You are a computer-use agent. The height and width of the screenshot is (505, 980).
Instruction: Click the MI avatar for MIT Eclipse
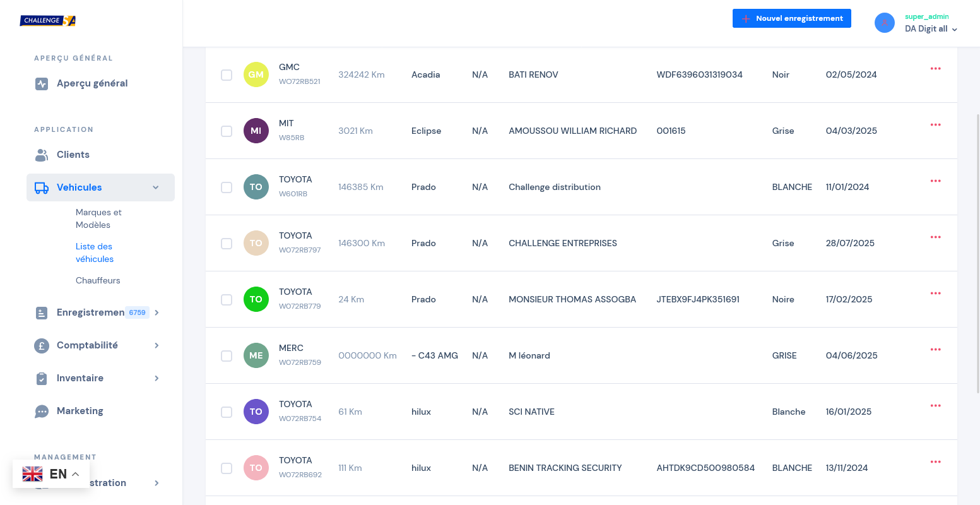pos(256,131)
